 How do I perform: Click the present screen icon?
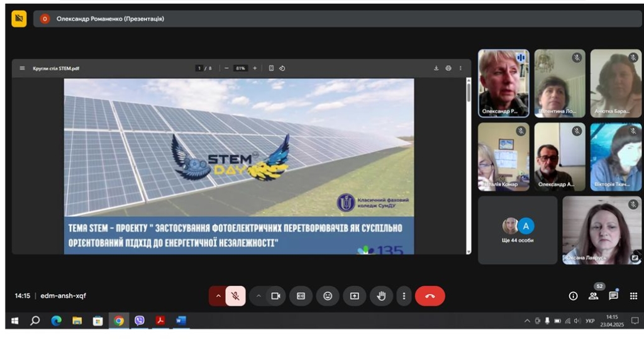[354, 296]
